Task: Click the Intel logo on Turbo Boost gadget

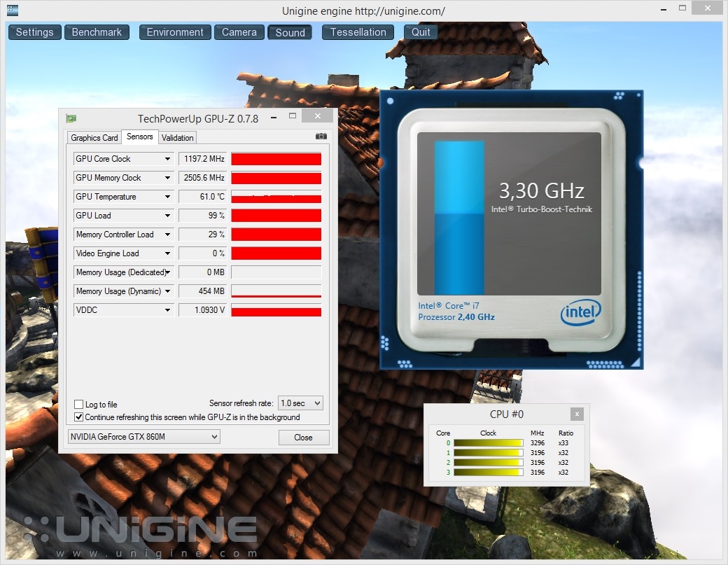Action: click(x=580, y=312)
